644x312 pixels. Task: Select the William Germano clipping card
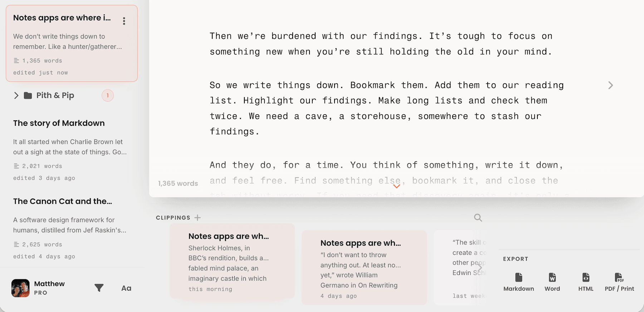pos(364,268)
